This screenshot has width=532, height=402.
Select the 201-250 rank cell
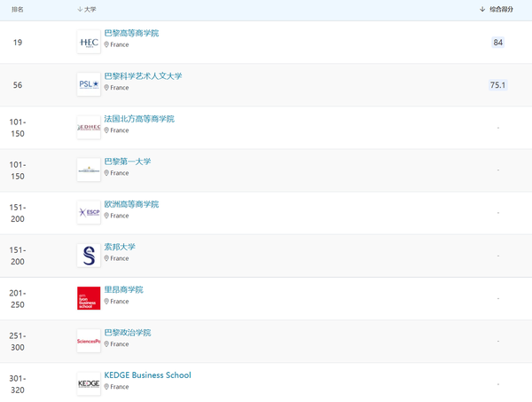click(18, 299)
